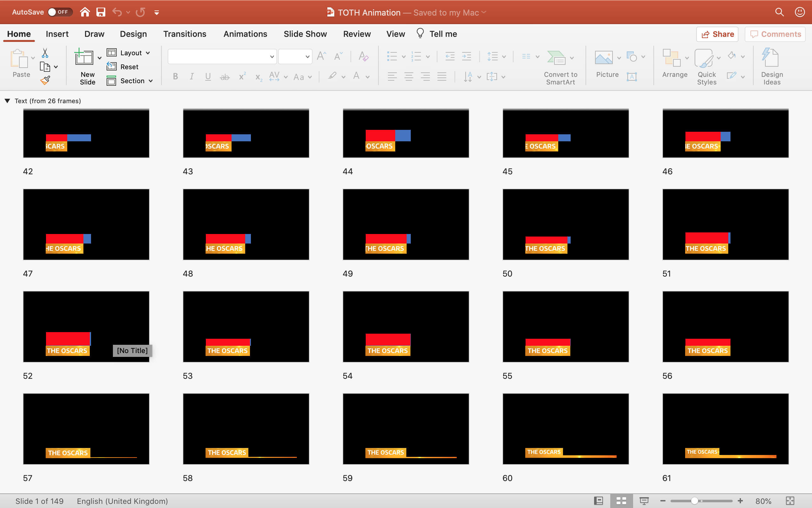Open the Comments pane button

point(775,34)
